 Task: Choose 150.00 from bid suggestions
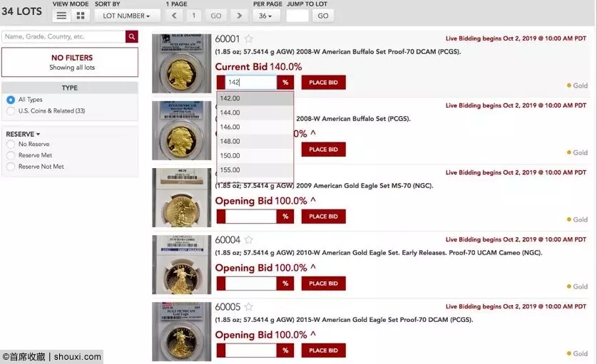click(x=255, y=155)
